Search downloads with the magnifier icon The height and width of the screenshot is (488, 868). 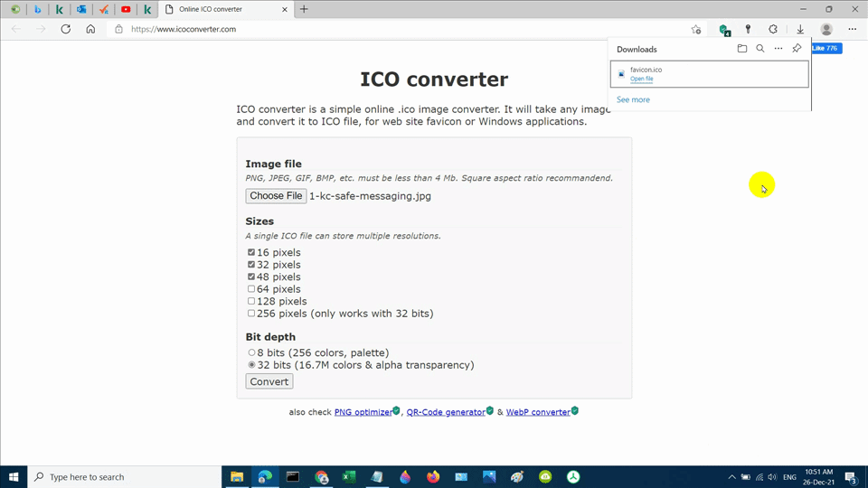click(x=760, y=49)
